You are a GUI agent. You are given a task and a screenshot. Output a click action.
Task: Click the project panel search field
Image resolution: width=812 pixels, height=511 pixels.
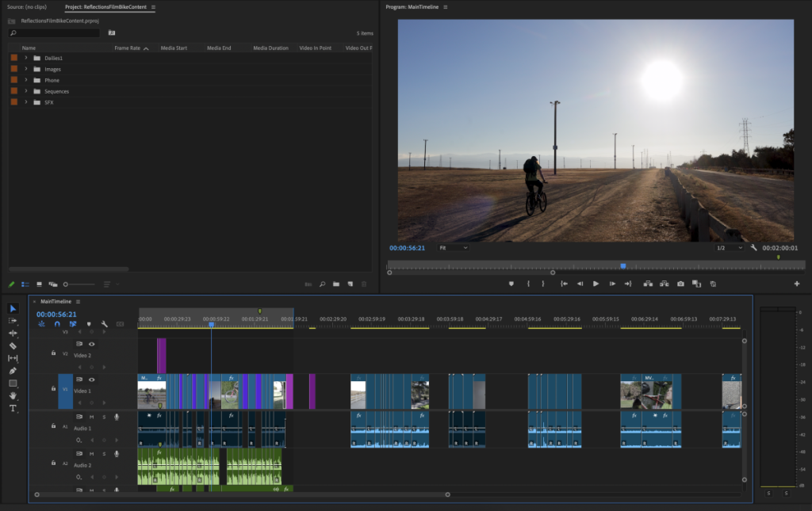coord(56,33)
